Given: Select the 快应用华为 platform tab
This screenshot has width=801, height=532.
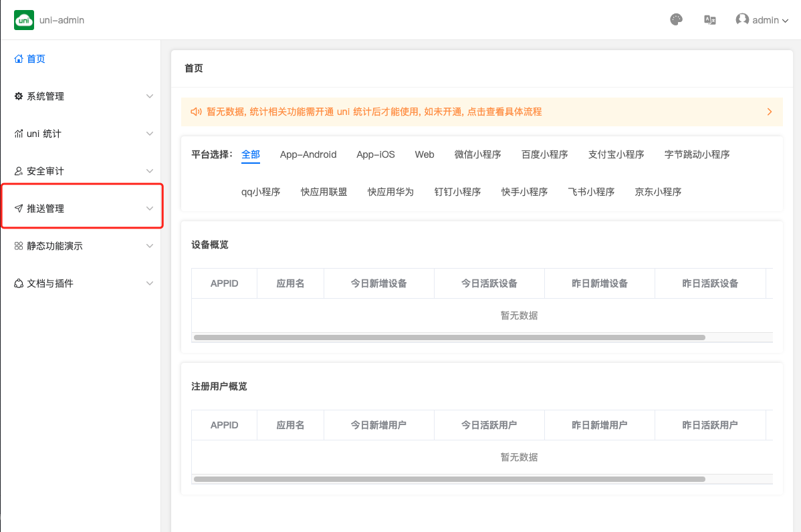Looking at the screenshot, I should 390,192.
